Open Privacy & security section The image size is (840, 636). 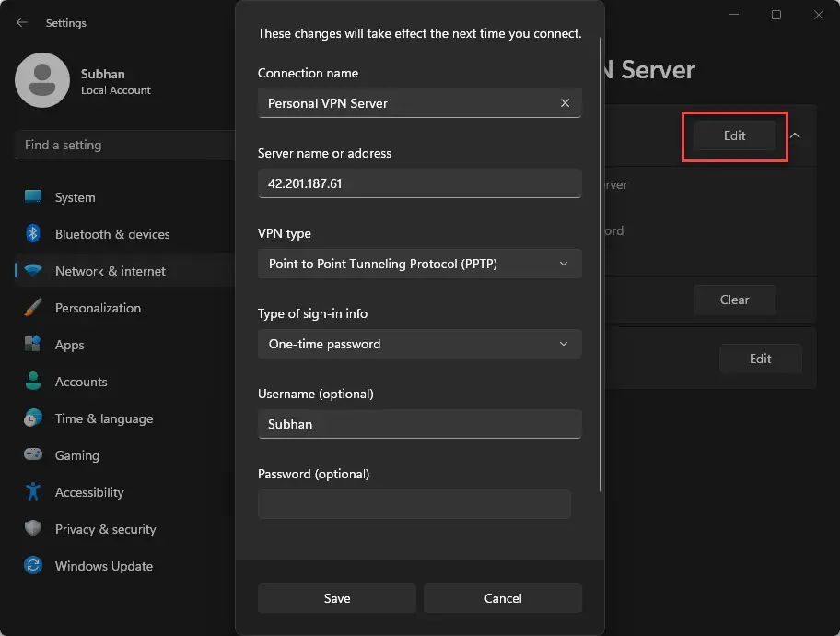[x=105, y=529]
